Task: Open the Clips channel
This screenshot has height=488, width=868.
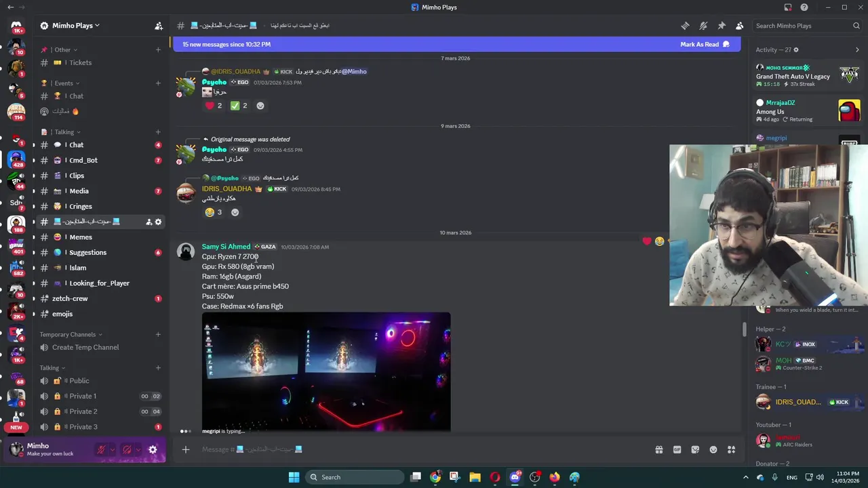Action: click(x=101, y=176)
